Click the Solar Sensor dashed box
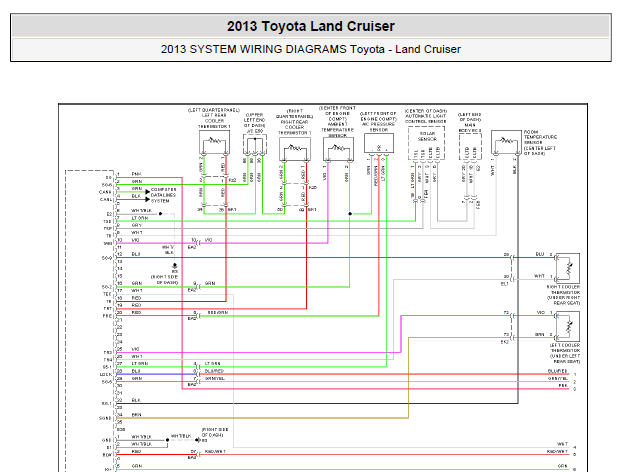This screenshot has width=629, height=472. (426, 144)
